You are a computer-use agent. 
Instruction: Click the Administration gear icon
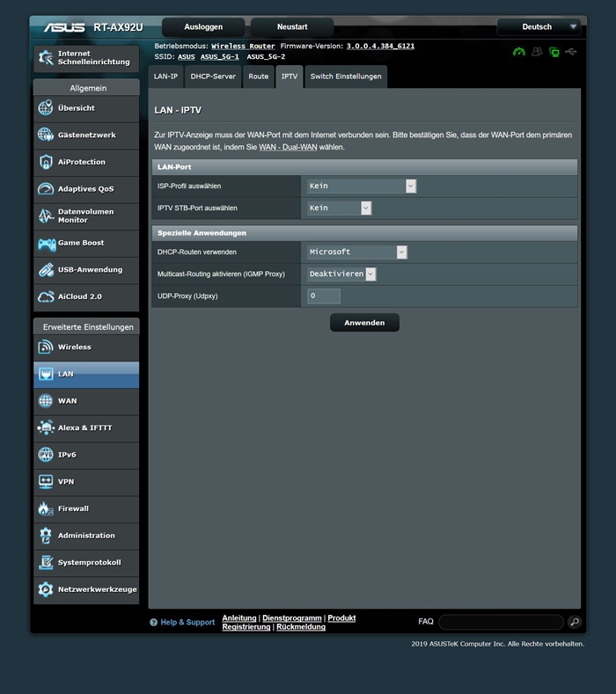pos(46,536)
